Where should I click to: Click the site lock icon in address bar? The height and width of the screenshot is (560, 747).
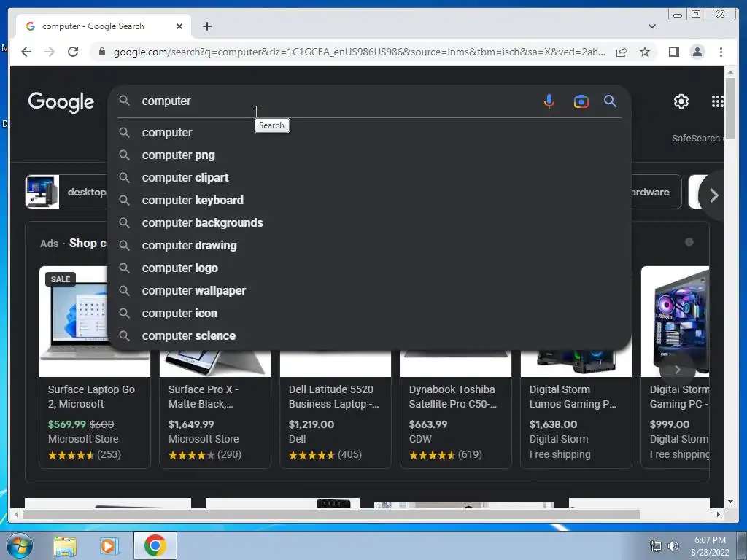101,52
